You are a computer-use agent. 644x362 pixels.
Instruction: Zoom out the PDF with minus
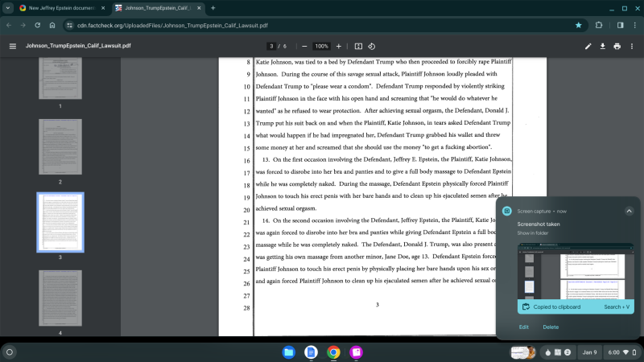click(x=304, y=47)
